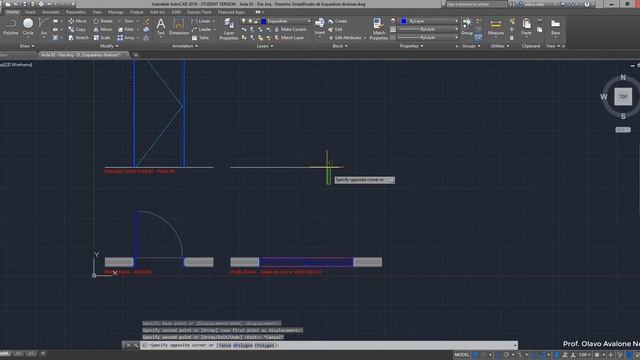
Task: Expand the Block panel
Action: pos(340,46)
